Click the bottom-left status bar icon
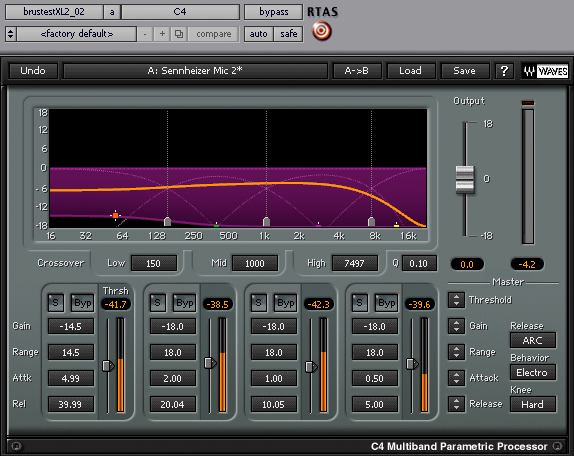Viewport: 574px width, 456px height. (16, 446)
